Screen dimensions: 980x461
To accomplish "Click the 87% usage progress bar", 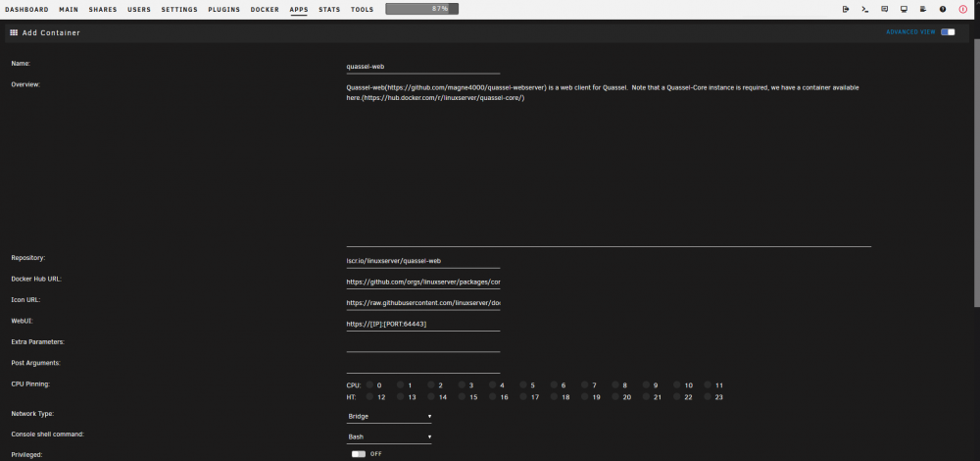I will pos(421,9).
